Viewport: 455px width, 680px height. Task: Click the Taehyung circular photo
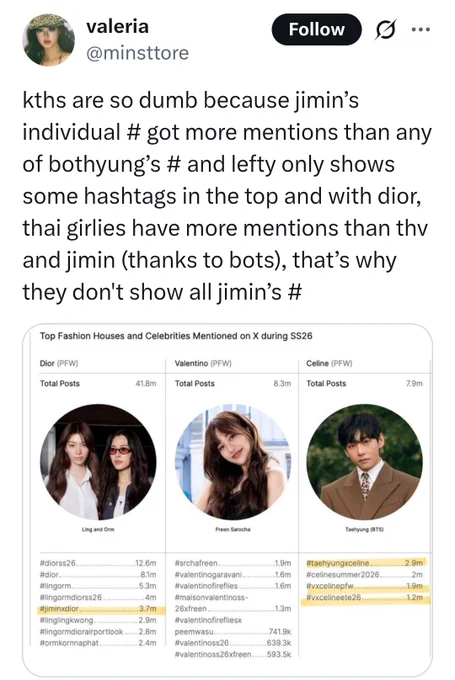tap(365, 462)
